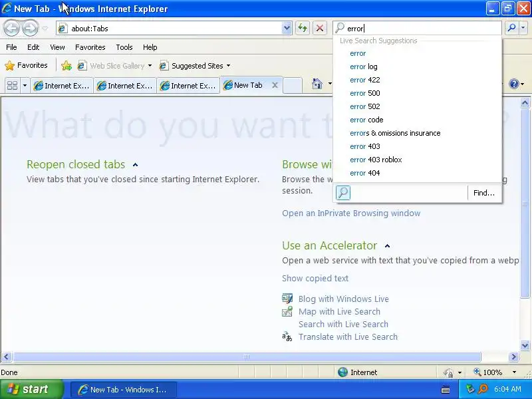Open the File menu
Screen dimensions: 532x399
(11, 47)
